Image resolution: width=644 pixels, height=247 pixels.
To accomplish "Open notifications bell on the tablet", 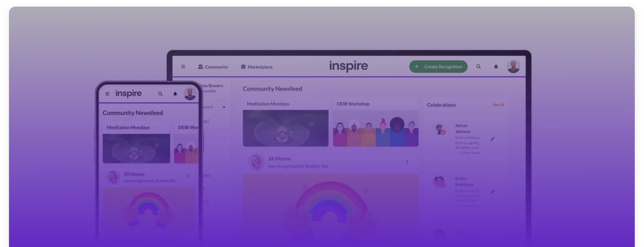I will pos(496,67).
